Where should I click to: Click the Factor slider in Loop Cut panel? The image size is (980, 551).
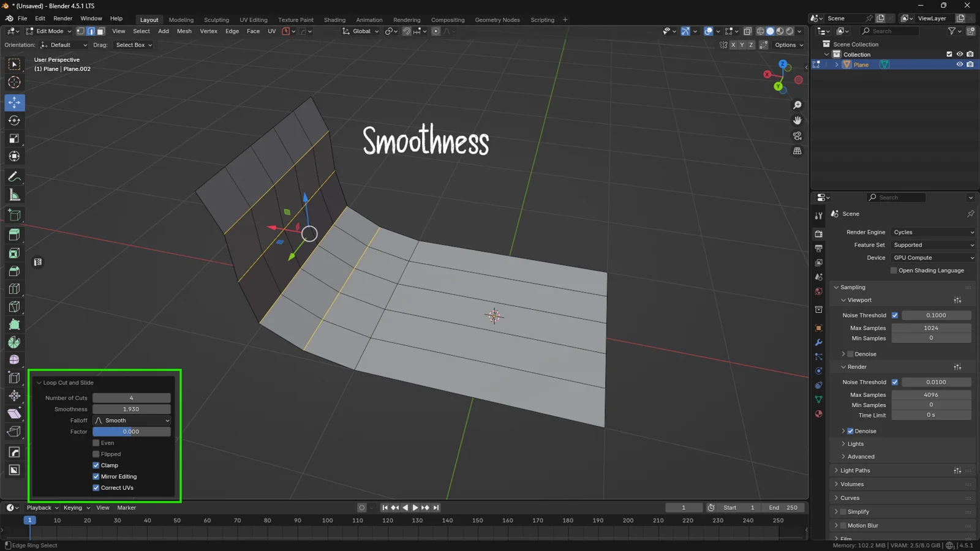point(132,432)
